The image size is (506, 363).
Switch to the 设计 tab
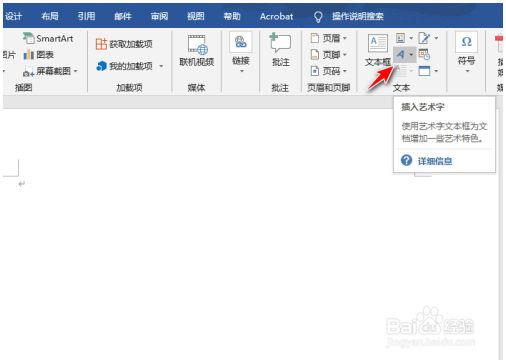[14, 16]
